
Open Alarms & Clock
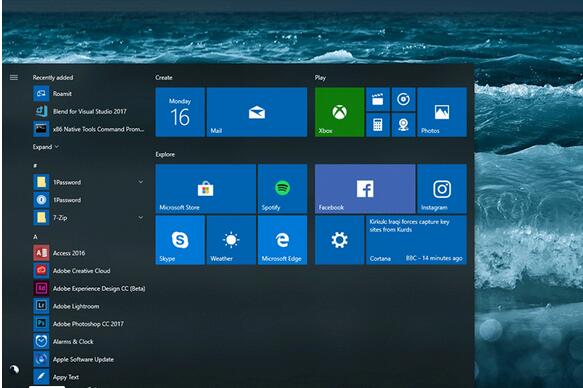coord(64,342)
